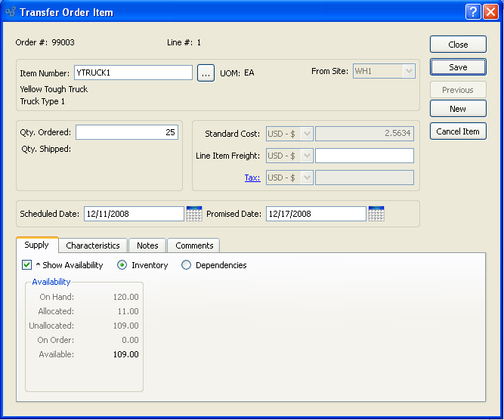The width and height of the screenshot is (504, 420).
Task: Switch to the Comments tab
Action: [x=194, y=246]
